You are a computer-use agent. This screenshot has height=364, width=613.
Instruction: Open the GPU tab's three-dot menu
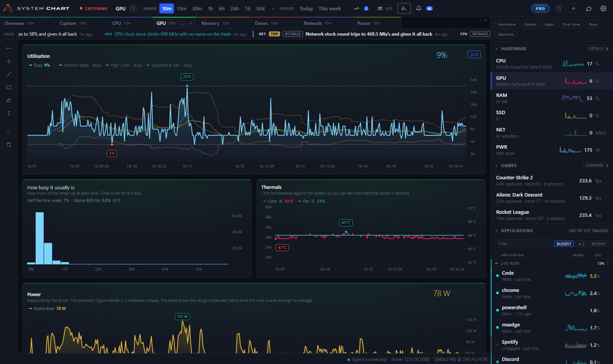pos(182,23)
